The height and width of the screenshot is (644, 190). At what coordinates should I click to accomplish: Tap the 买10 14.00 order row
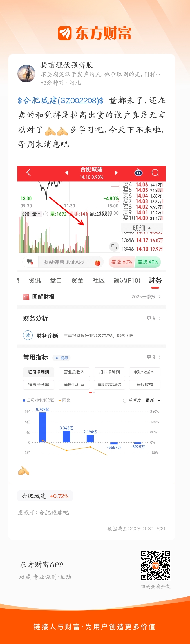[143, 218]
